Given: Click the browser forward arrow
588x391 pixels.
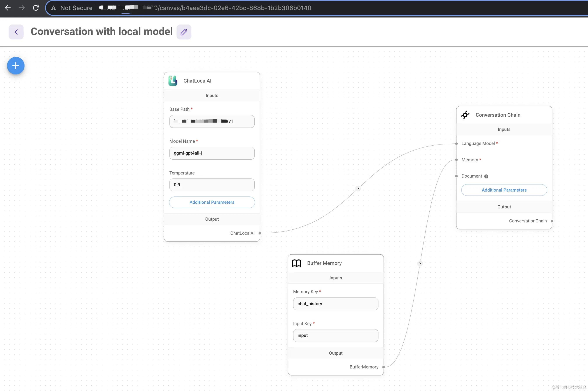Looking at the screenshot, I should pyautogui.click(x=22, y=8).
